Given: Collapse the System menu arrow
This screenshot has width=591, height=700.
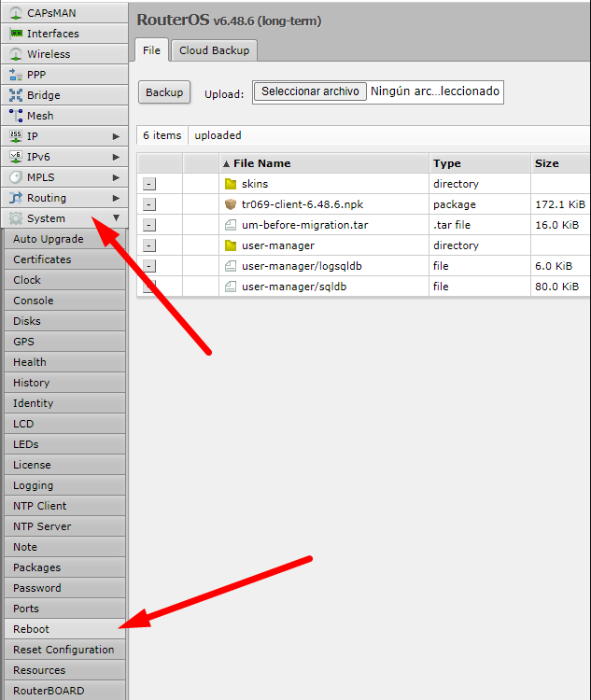Looking at the screenshot, I should point(116,218).
